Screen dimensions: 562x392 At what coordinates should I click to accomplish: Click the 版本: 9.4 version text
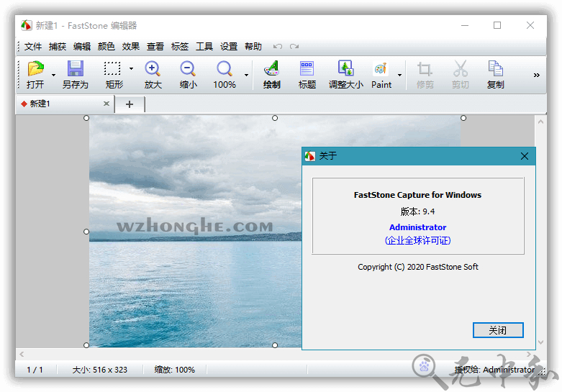click(x=417, y=211)
